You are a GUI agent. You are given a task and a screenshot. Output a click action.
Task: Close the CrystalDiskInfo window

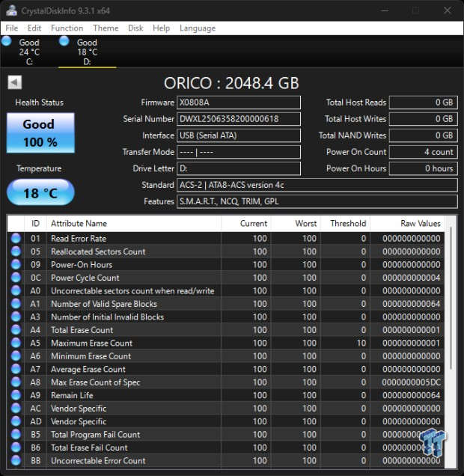click(447, 10)
